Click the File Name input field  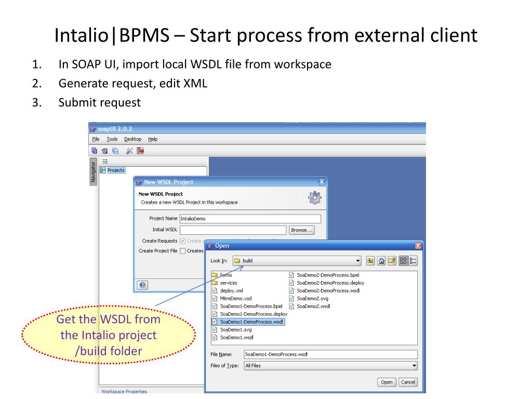331,354
